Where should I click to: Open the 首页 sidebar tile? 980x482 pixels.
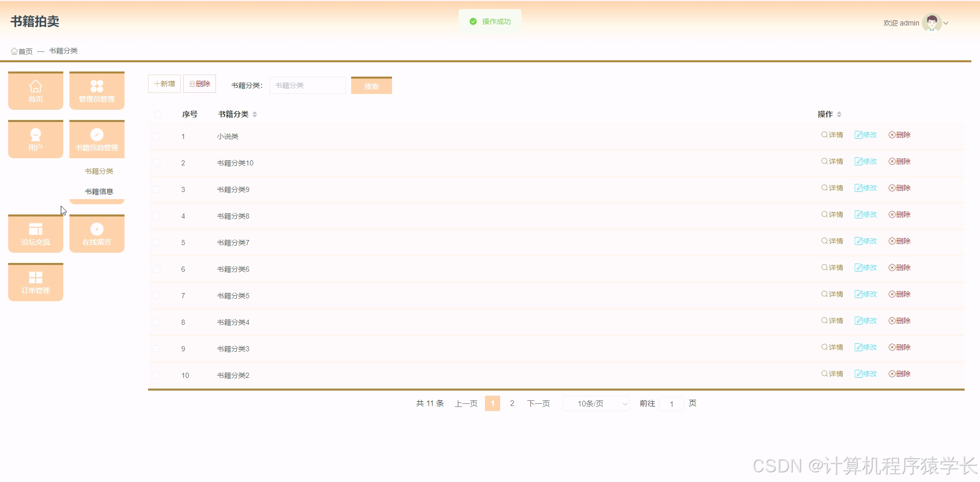point(36,90)
